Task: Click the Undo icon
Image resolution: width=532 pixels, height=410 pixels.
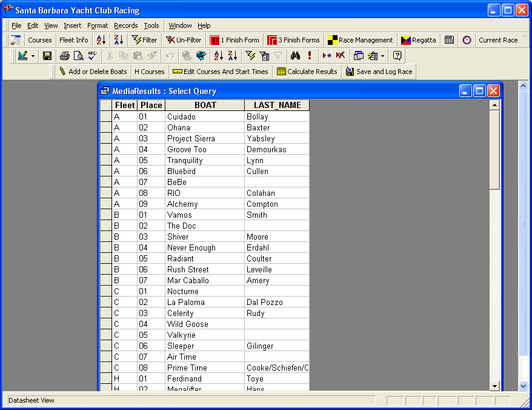Action: [x=170, y=56]
